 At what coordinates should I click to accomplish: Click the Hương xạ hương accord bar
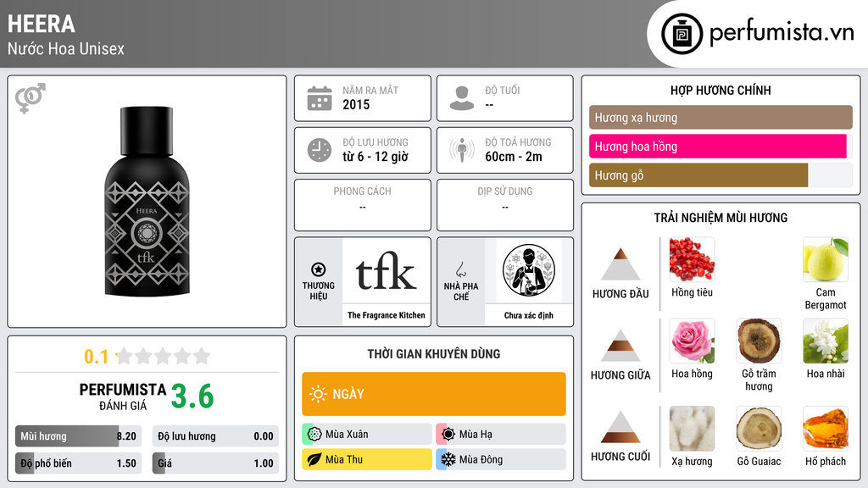721,117
